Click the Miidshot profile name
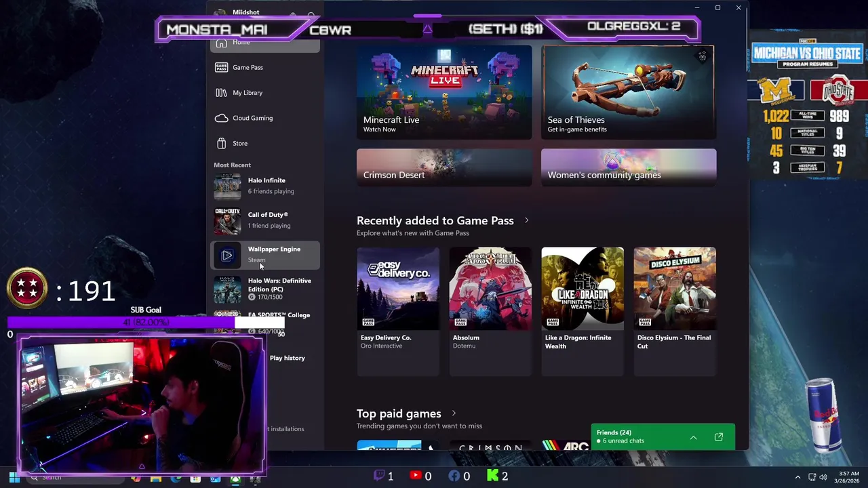This screenshot has width=868, height=488. pos(245,12)
